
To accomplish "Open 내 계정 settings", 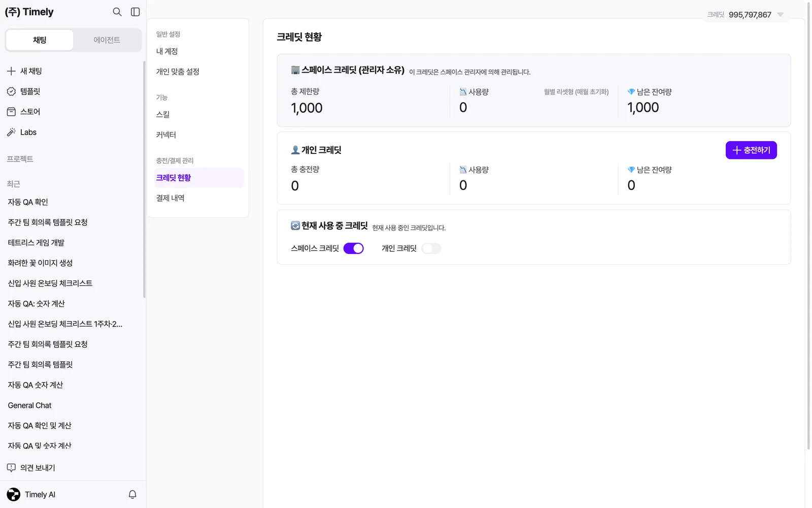I will click(198, 51).
